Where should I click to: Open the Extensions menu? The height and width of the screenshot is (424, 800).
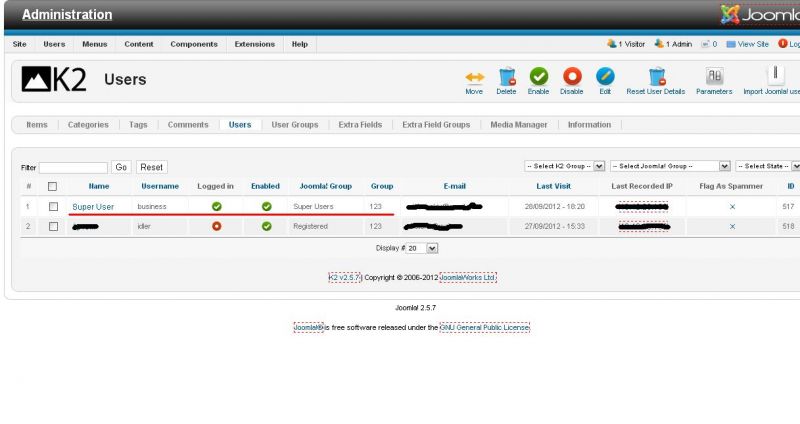255,44
